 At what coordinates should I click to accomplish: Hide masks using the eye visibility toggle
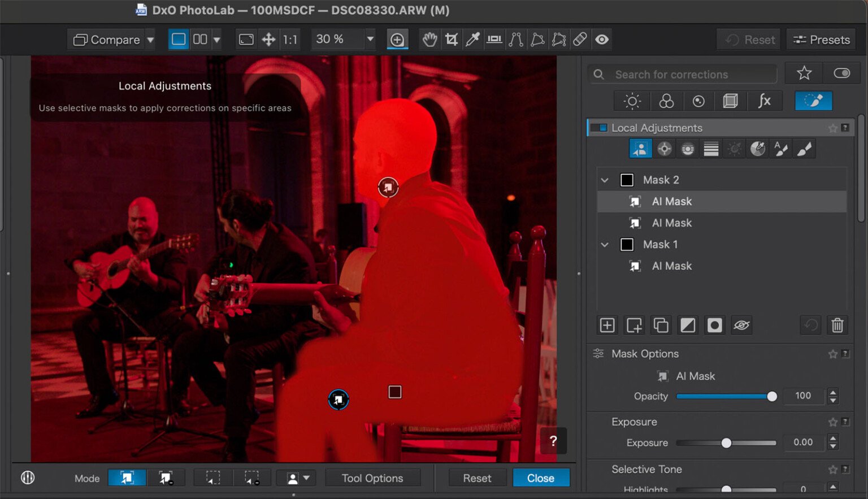tap(741, 325)
